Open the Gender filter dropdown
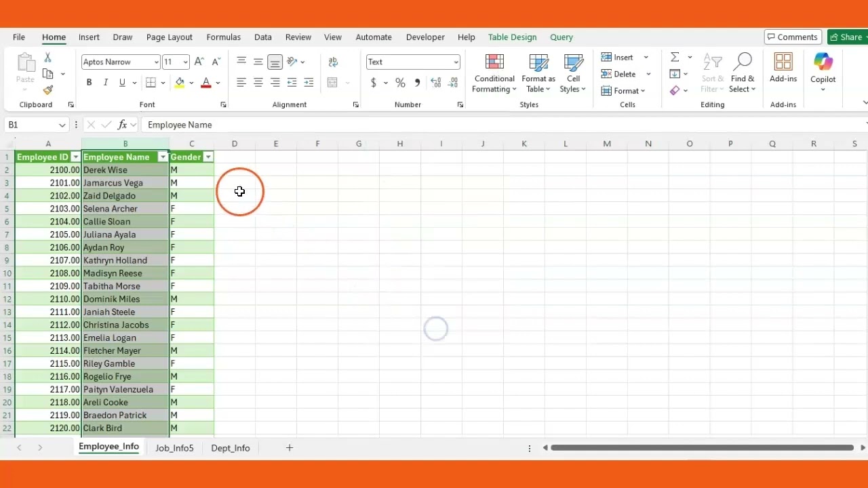This screenshot has height=488, width=868. (208, 157)
